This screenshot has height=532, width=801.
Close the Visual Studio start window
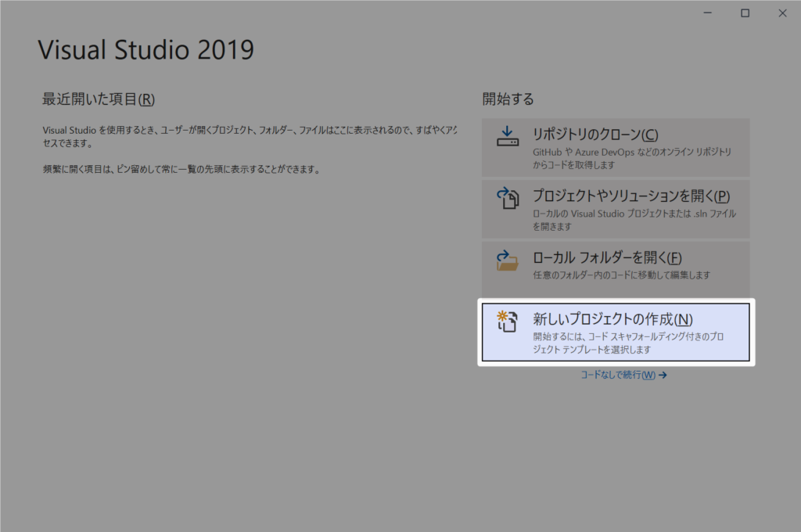point(782,13)
